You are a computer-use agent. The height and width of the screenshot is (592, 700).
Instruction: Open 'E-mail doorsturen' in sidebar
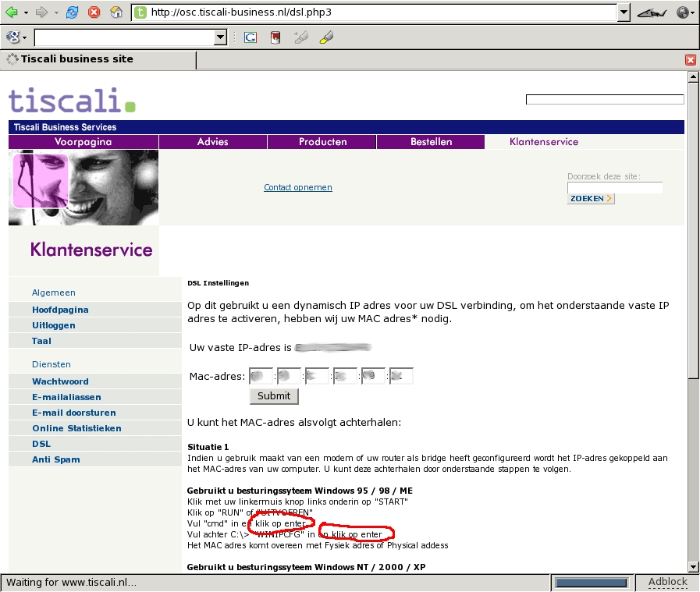tap(73, 413)
